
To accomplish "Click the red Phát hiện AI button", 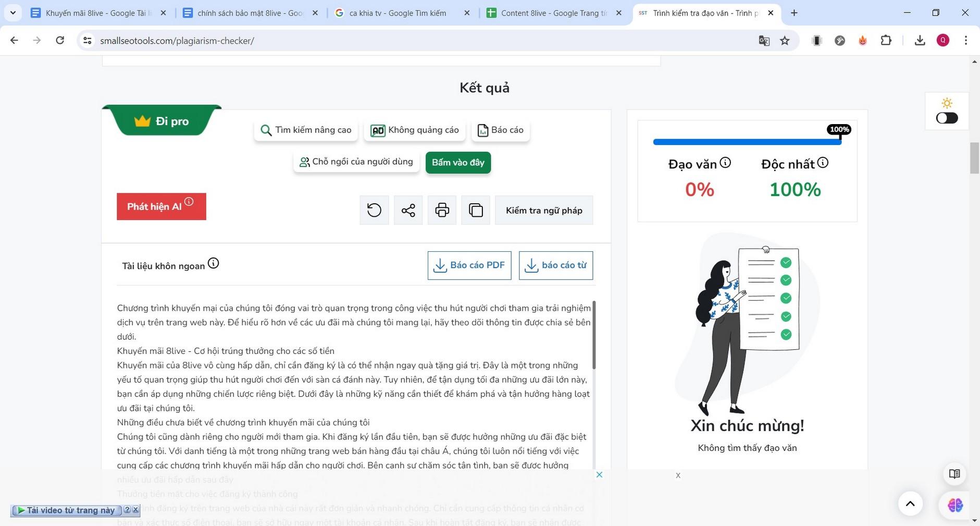I will (x=162, y=206).
